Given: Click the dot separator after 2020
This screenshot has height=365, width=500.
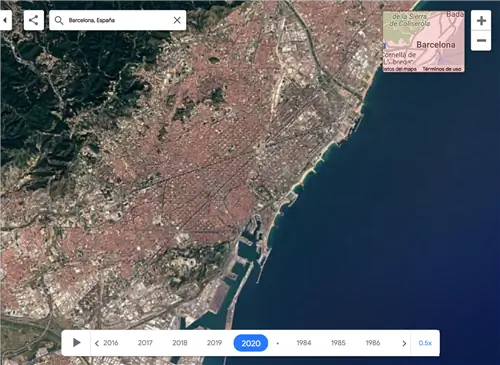Looking at the screenshot, I should point(278,343).
